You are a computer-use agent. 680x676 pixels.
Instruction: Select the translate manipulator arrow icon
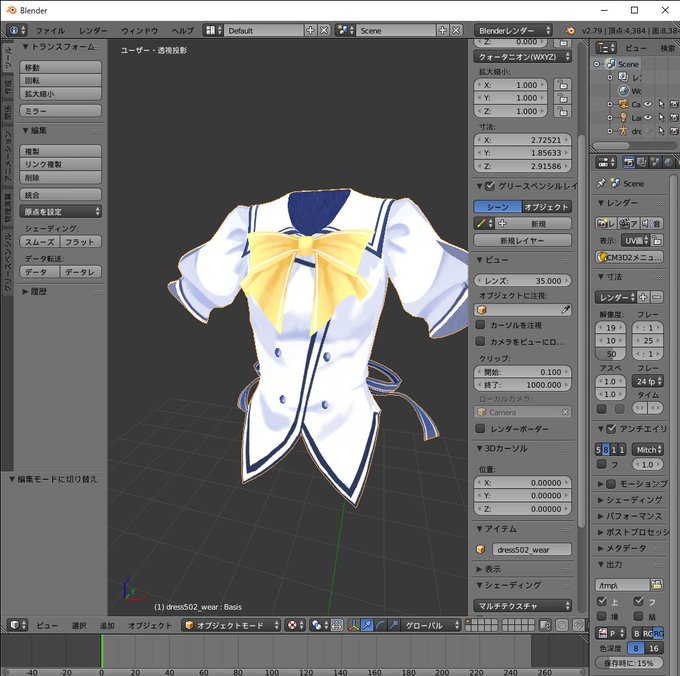point(366,625)
